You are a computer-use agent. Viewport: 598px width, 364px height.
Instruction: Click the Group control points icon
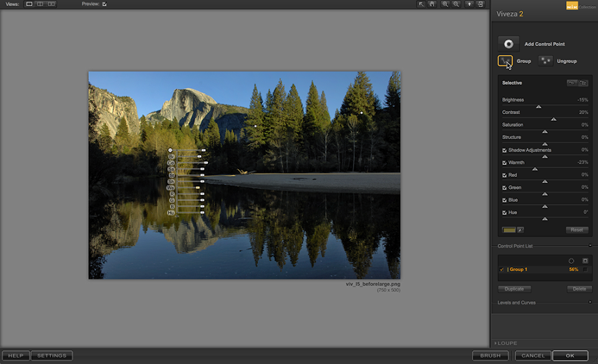(x=505, y=61)
